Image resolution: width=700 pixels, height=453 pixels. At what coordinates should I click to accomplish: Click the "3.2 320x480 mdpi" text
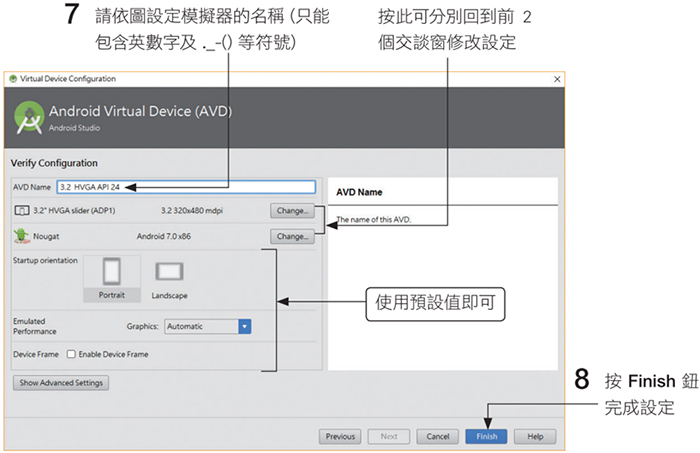[192, 210]
